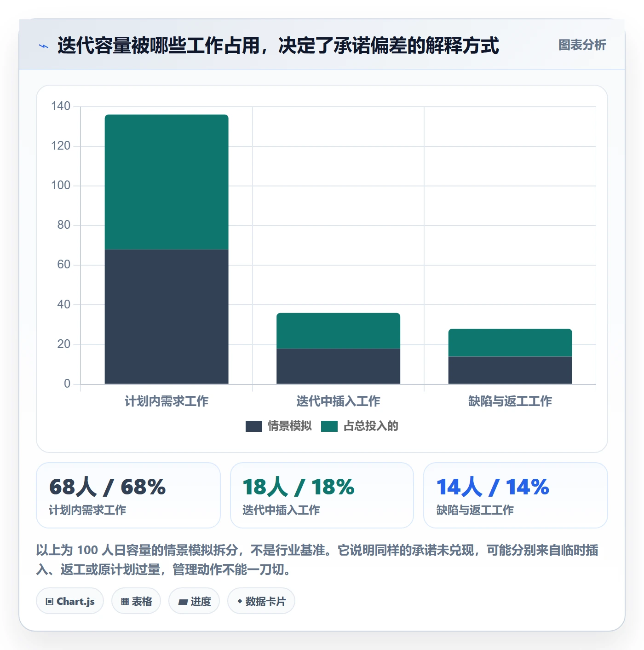This screenshot has width=644, height=650.
Task: Click the 14人 / 14% stat card
Action: [516, 495]
